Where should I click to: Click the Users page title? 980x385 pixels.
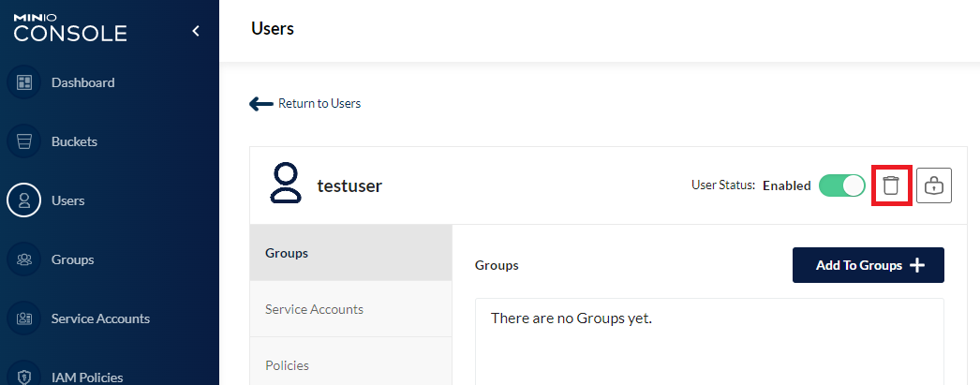coord(273,28)
